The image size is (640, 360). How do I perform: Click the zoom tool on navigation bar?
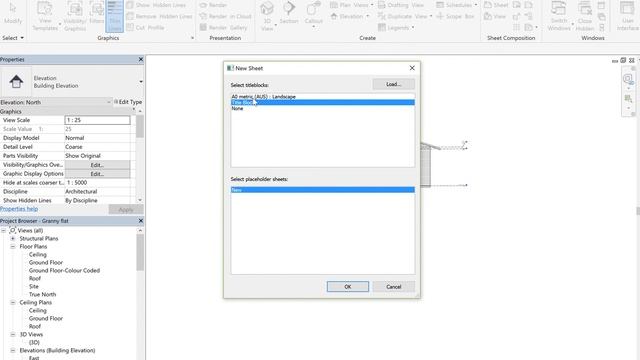coord(628,98)
